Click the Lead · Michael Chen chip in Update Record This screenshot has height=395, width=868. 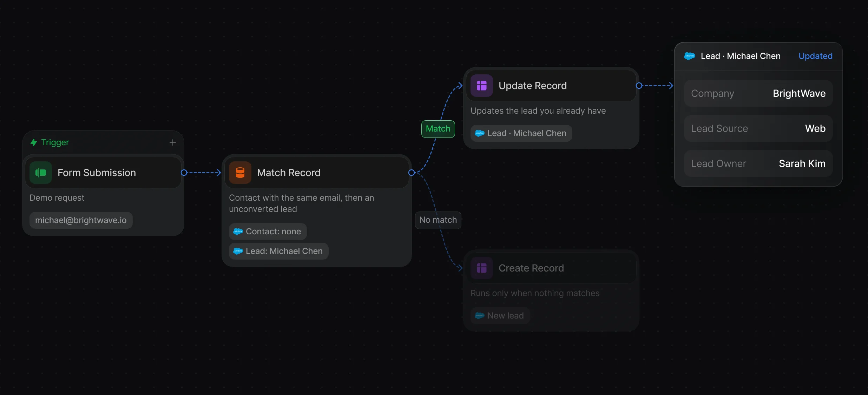(x=521, y=133)
